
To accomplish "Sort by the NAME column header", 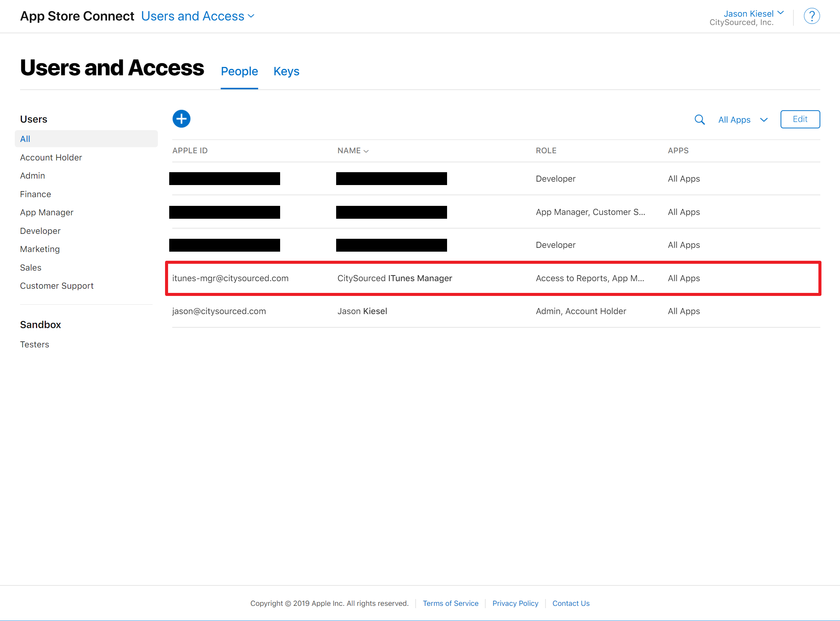I will tap(353, 151).
